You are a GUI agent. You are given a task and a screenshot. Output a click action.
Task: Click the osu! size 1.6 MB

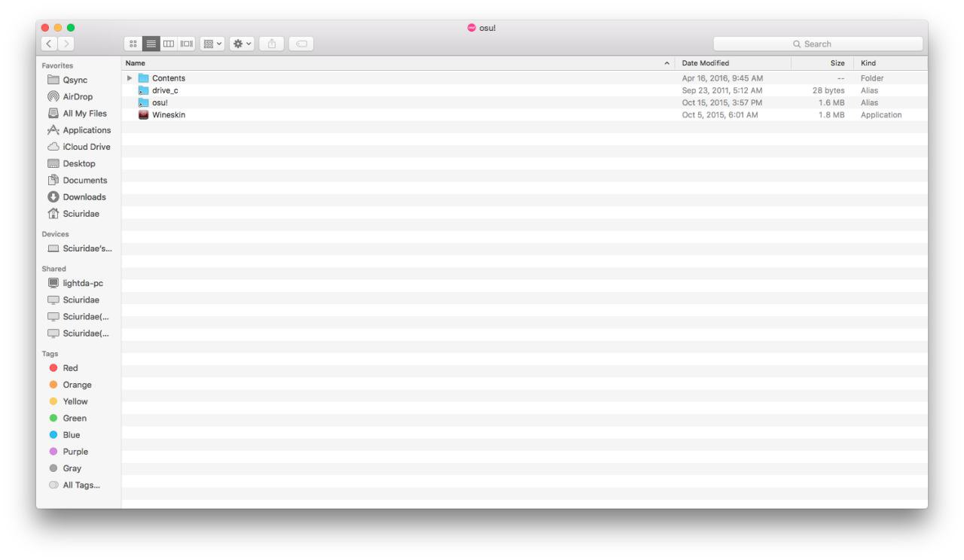click(833, 102)
